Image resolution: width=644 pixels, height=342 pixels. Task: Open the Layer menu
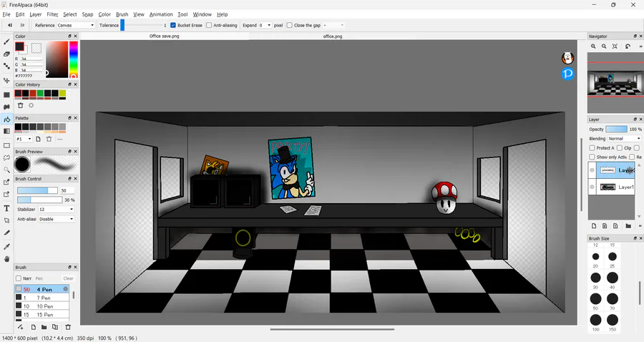coord(35,14)
